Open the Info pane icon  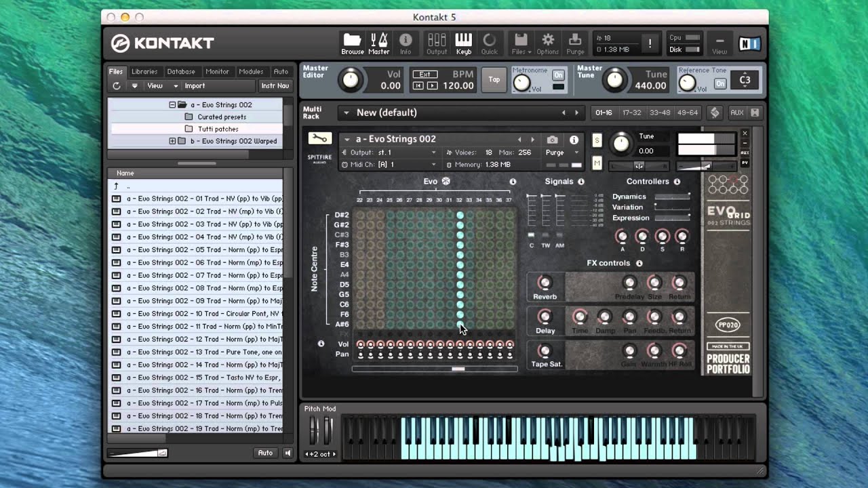[406, 43]
